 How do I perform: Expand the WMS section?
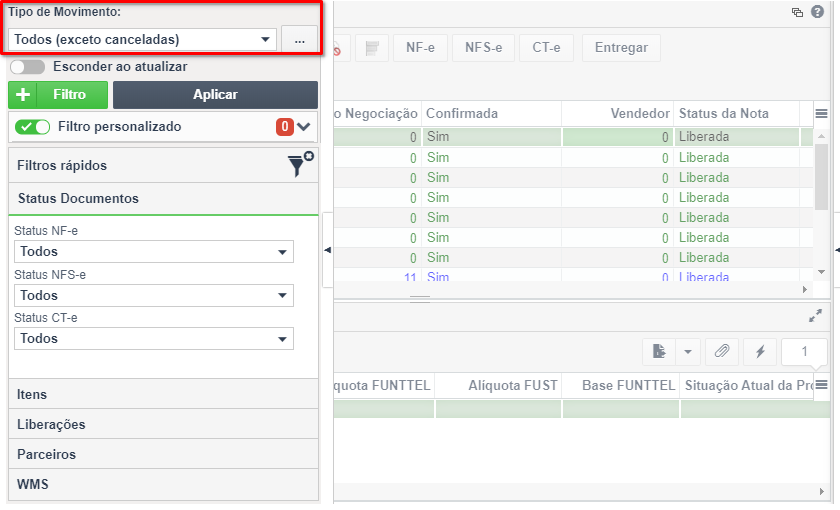[163, 484]
